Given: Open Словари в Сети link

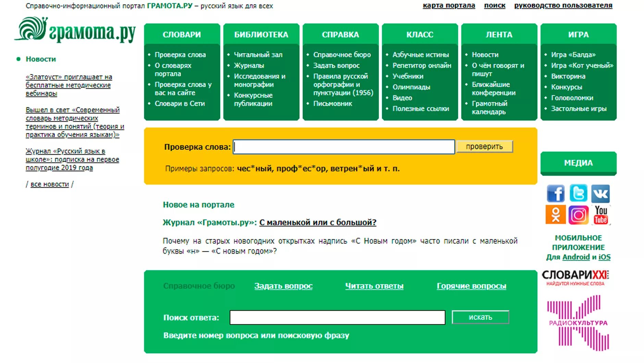Looking at the screenshot, I should [179, 103].
